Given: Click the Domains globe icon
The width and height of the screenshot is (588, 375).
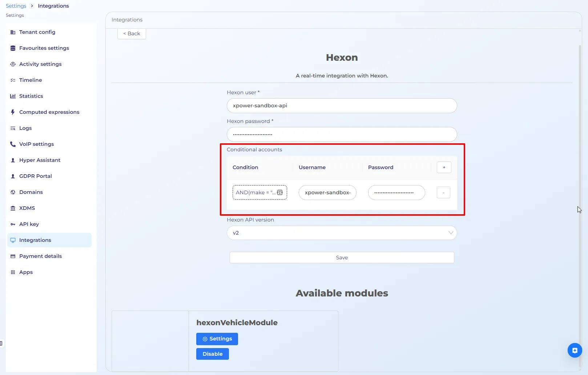Looking at the screenshot, I should click(13, 192).
